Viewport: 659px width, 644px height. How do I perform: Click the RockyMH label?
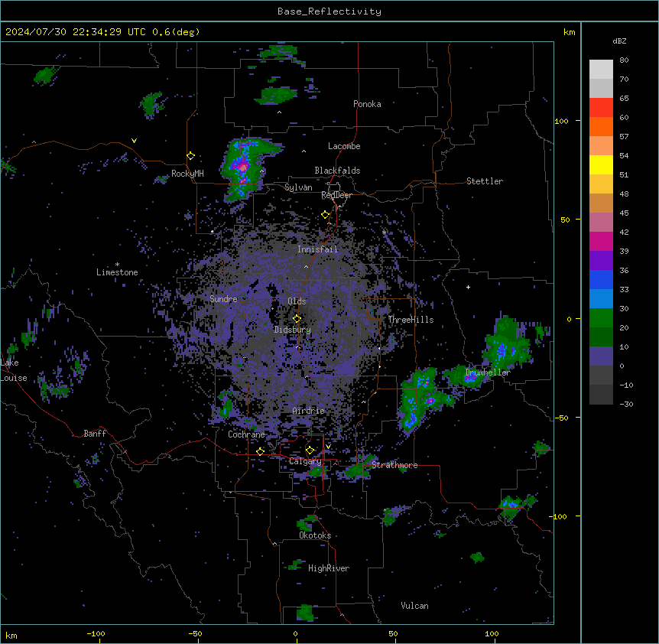[187, 174]
